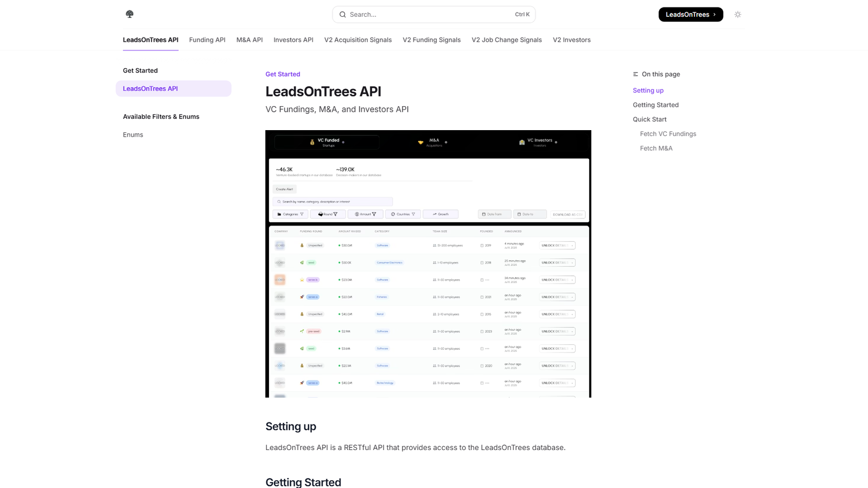This screenshot has height=488, width=868.
Task: Click the M&A icon in the preview header
Action: click(420, 142)
